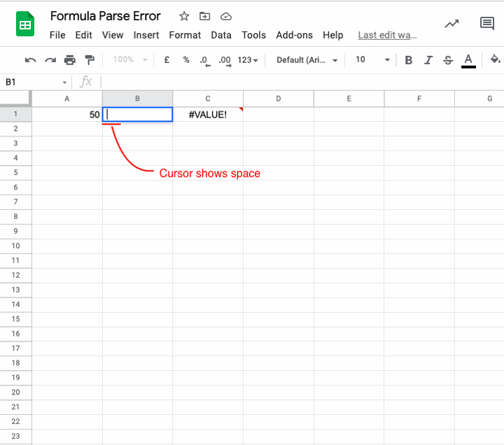The width and height of the screenshot is (504, 445).
Task: Select column D header
Action: click(x=279, y=99)
